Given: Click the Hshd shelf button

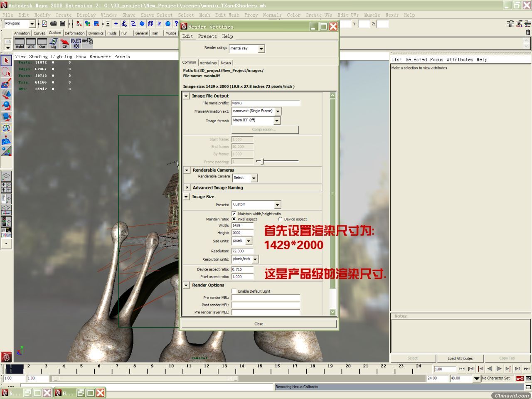Looking at the screenshot, I should coord(20,43).
